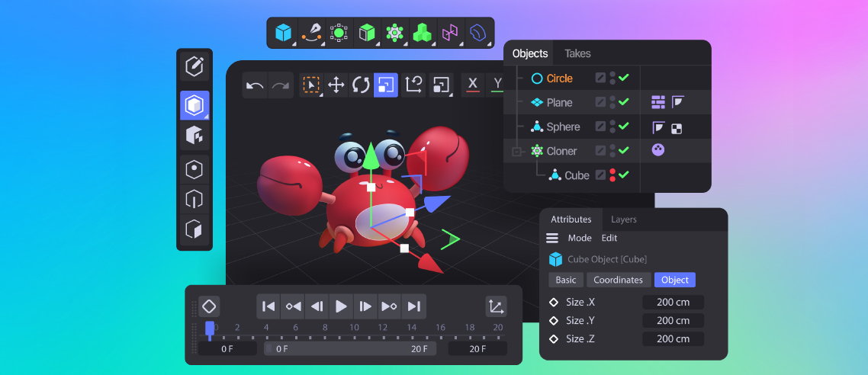Jump to next keyframe
Image resolution: width=868 pixels, height=375 pixels.
[390, 306]
